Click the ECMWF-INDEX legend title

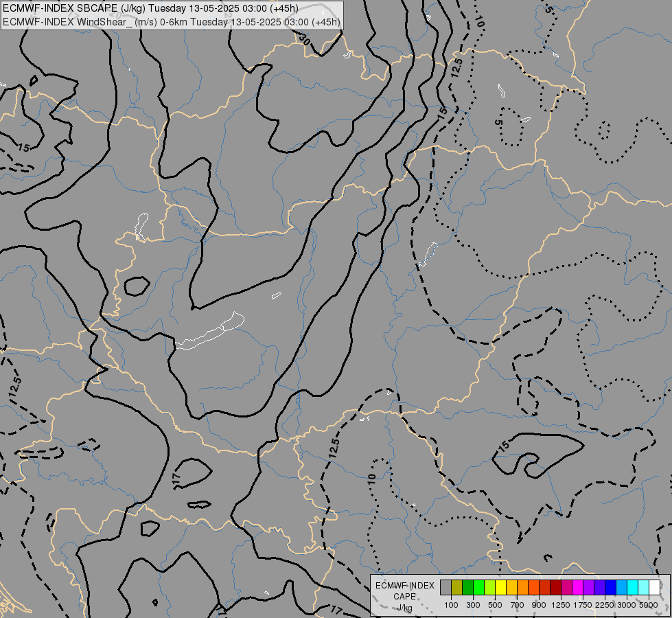pos(405,586)
